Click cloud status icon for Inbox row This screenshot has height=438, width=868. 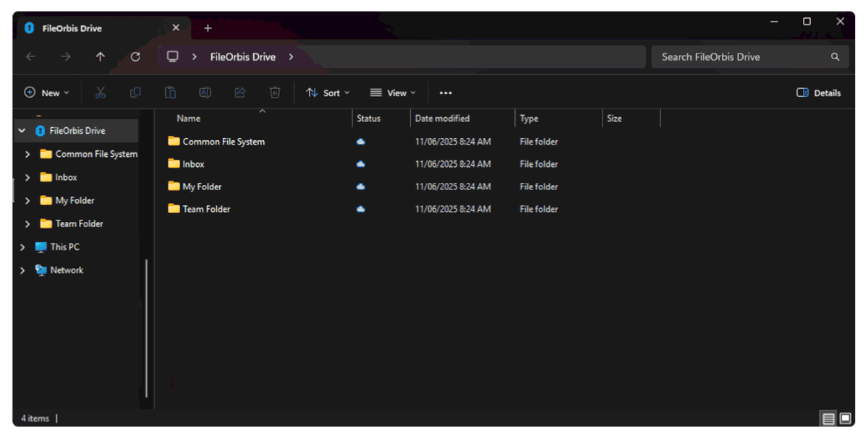361,164
